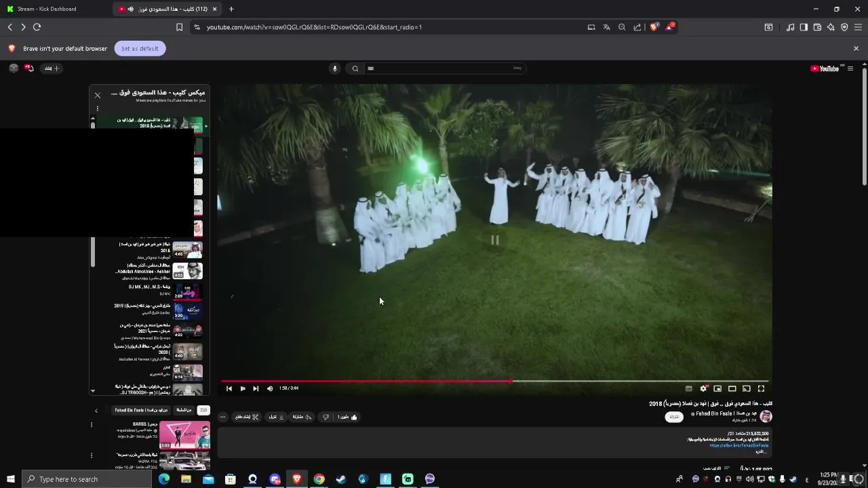
Task: Open the YouTube create video button
Action: pos(52,68)
